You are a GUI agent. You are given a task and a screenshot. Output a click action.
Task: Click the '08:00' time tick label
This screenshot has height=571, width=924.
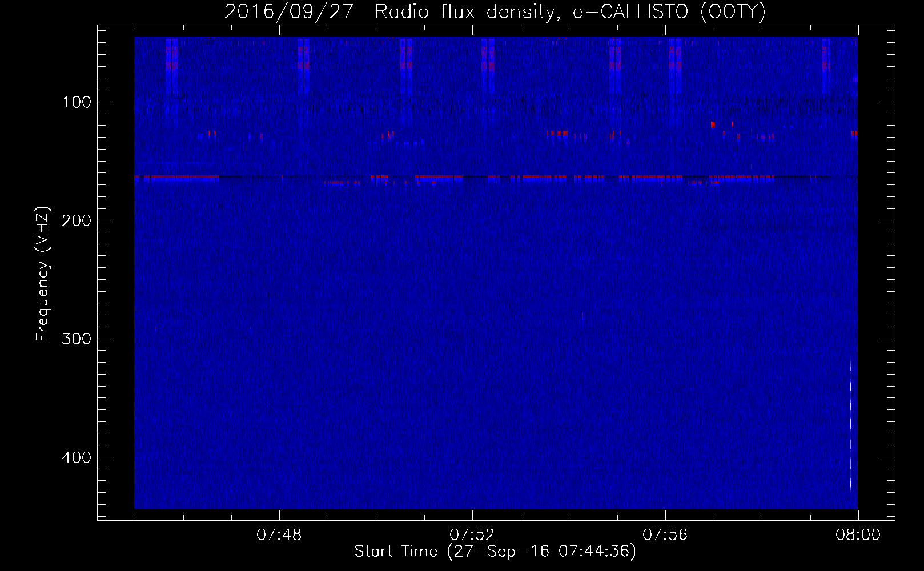click(x=858, y=535)
